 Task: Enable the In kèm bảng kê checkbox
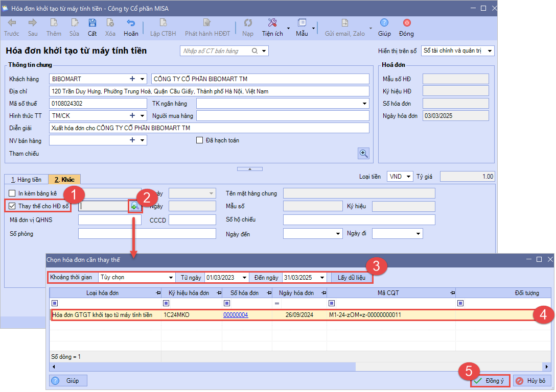[12, 193]
